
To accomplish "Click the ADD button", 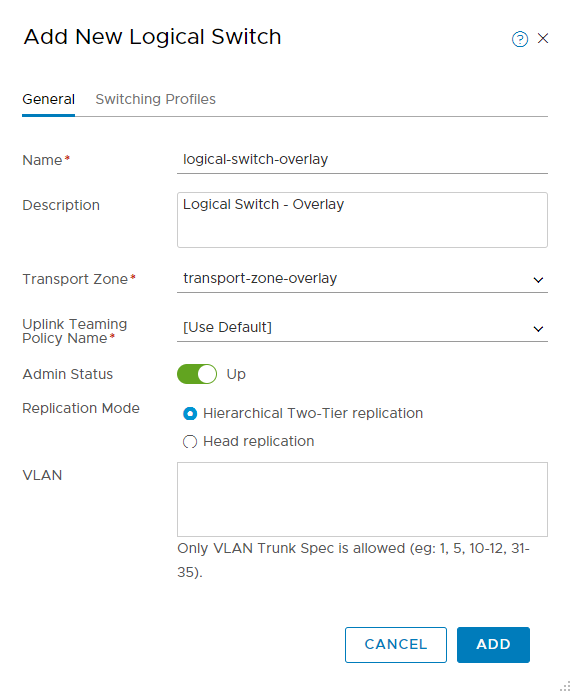I will click(x=493, y=645).
